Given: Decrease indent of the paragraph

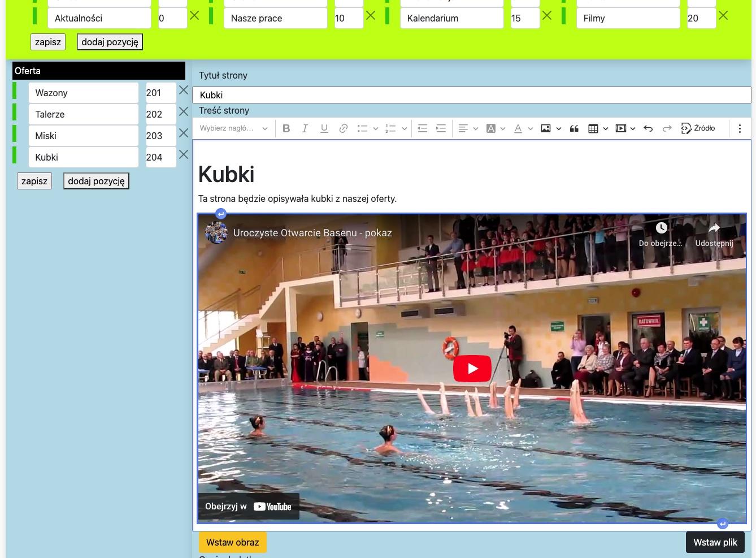Looking at the screenshot, I should tap(422, 128).
